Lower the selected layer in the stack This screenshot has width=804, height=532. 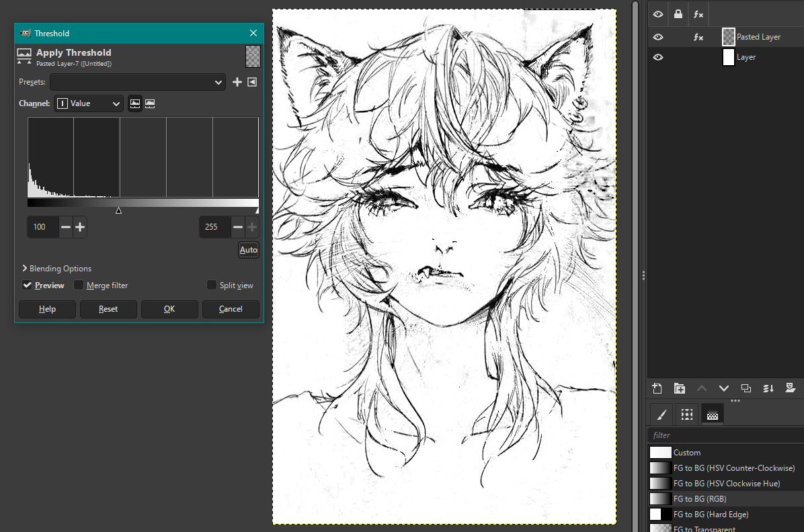click(x=723, y=388)
